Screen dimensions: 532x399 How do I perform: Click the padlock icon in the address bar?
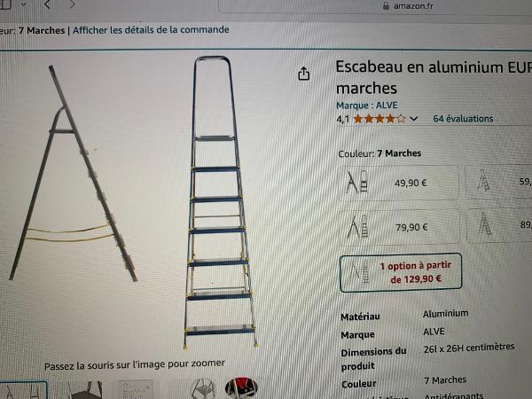click(386, 6)
